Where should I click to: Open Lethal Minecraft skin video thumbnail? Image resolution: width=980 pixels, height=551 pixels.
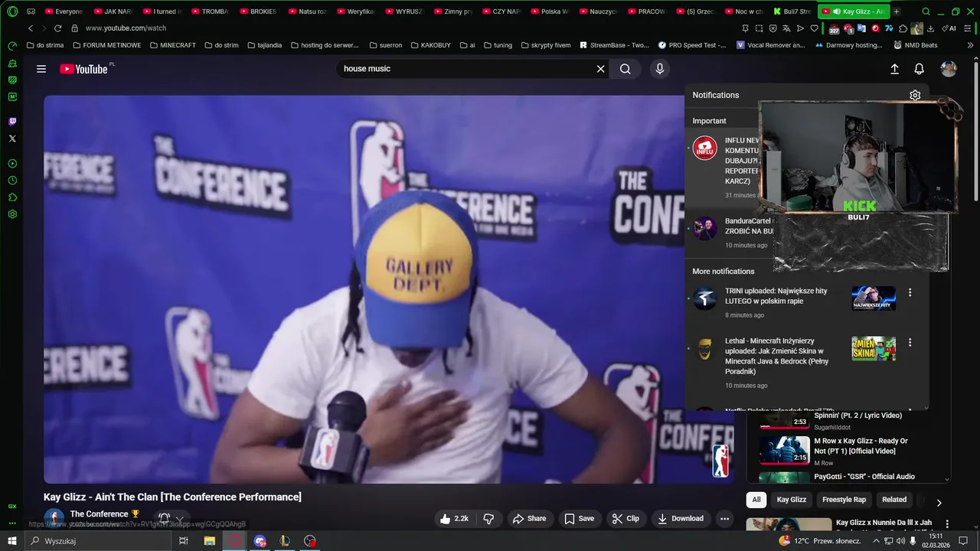874,349
